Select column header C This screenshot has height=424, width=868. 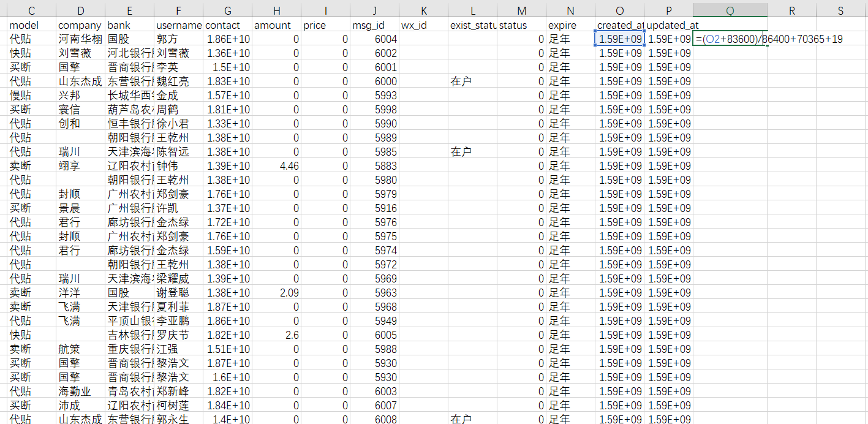[x=31, y=10]
